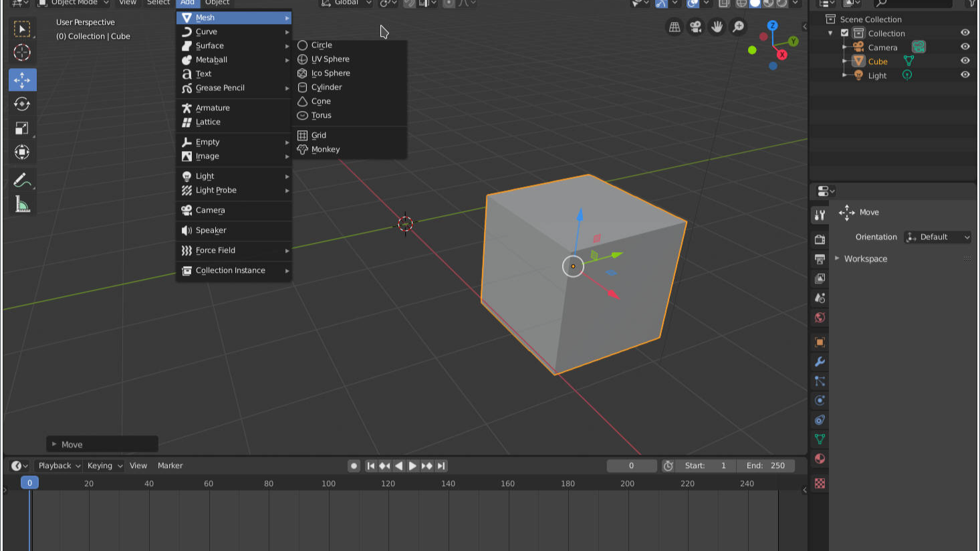
Task: Activate the 3D Cursor tool
Action: click(x=22, y=52)
